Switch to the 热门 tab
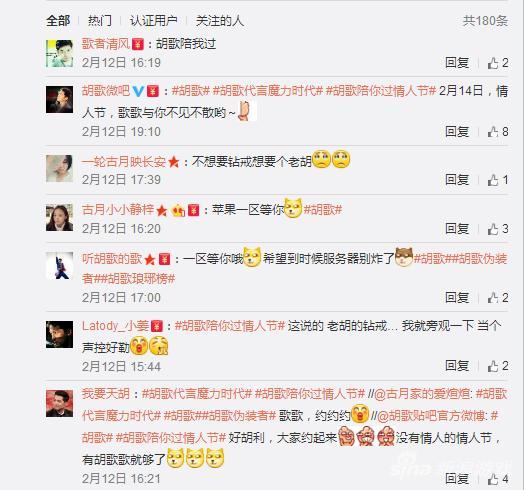The height and width of the screenshot is (490, 524). click(x=100, y=21)
